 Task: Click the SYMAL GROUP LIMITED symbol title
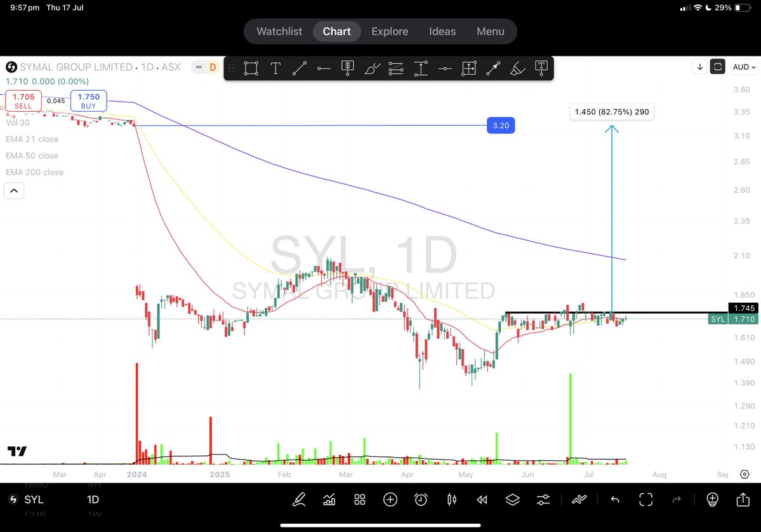(x=76, y=67)
